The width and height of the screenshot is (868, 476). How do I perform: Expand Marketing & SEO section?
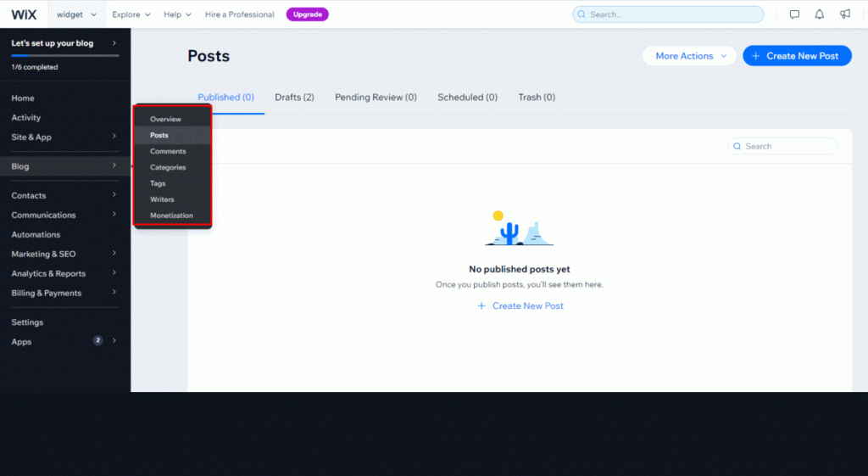coord(64,255)
